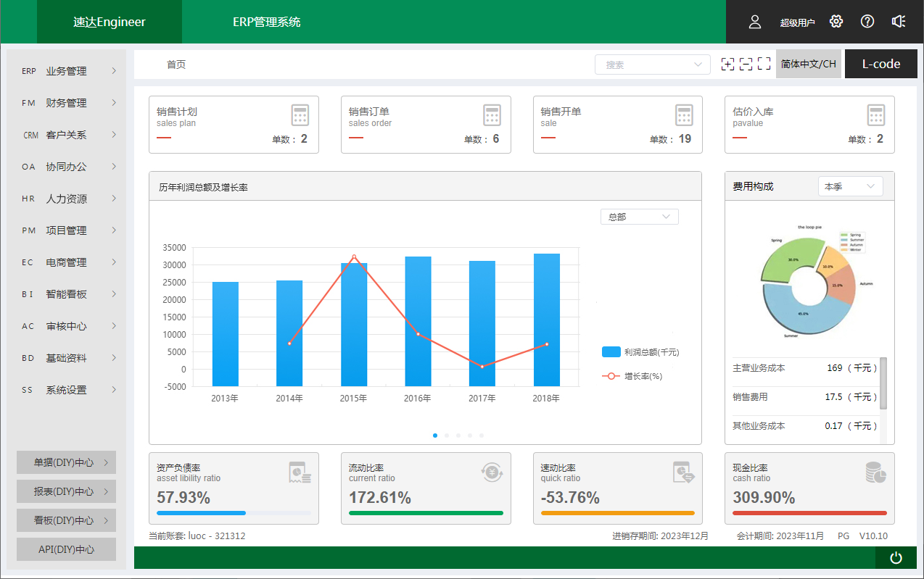924x579 pixels.
Task: Open settings via the gear icon
Action: 836,22
